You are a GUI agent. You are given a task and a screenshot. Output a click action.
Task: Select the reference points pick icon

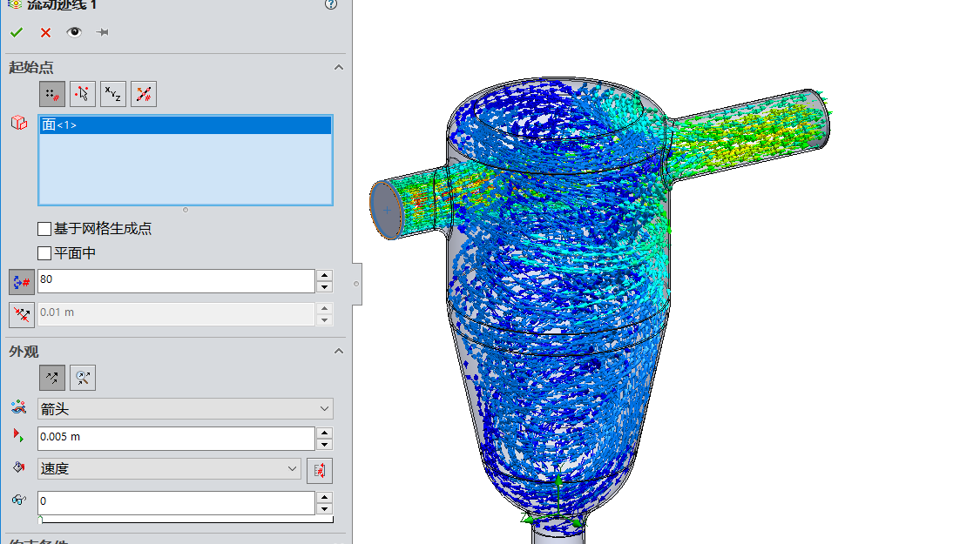click(x=82, y=93)
